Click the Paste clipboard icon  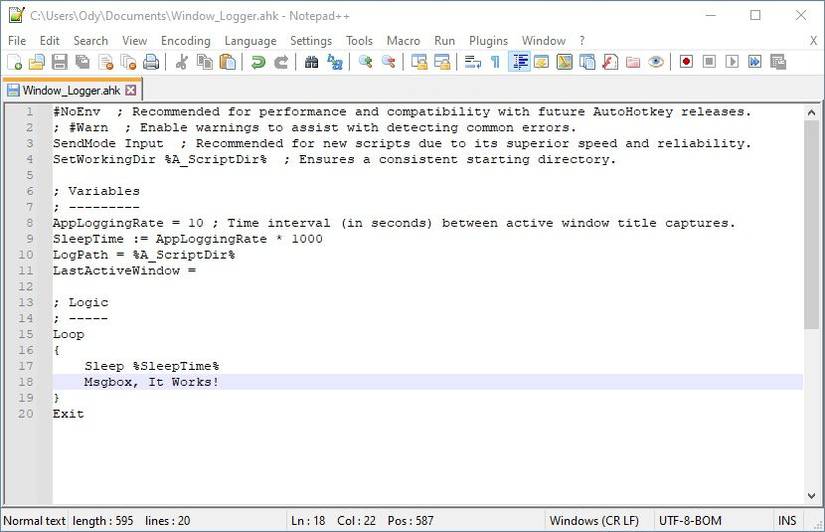(227, 62)
